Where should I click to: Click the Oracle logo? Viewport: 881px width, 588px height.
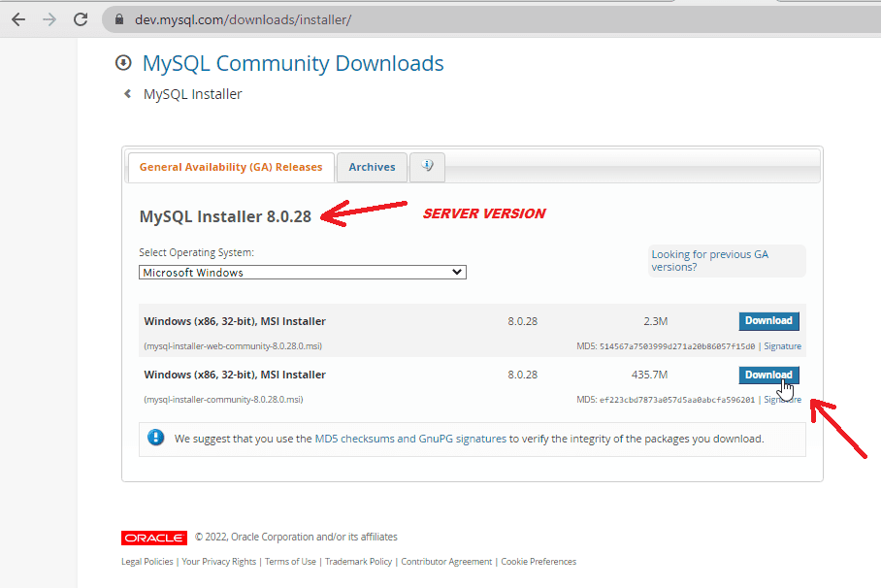154,538
